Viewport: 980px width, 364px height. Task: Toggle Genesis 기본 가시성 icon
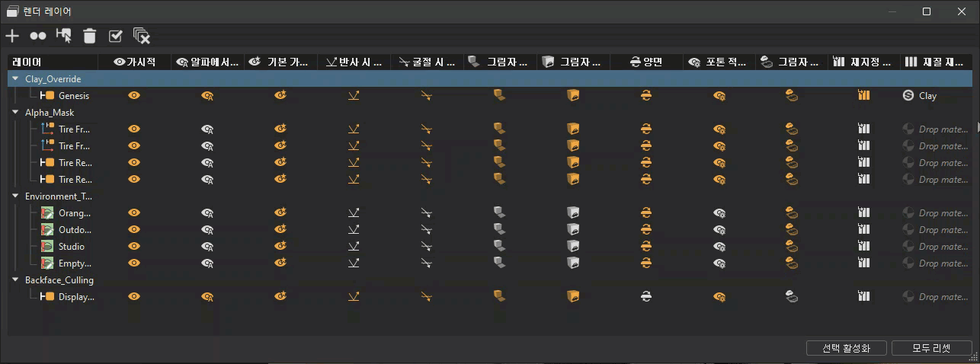pos(280,96)
